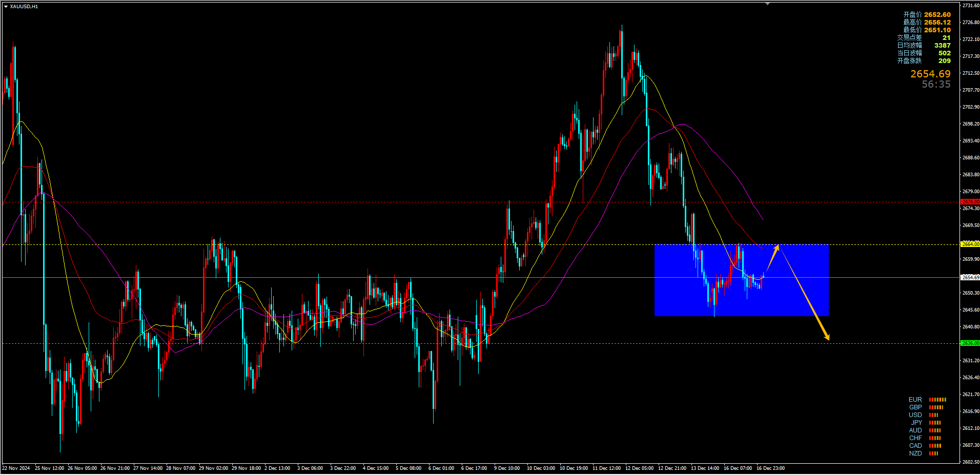Click the 2707.70 price scale label

(971, 90)
